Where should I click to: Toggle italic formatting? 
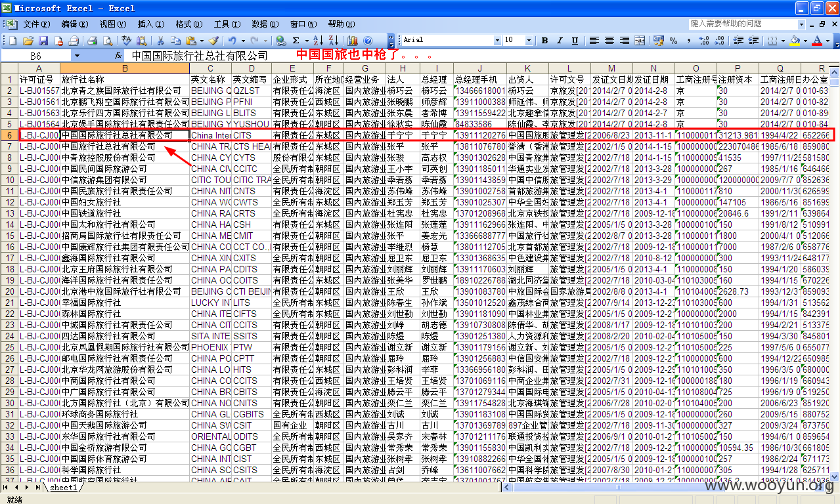pyautogui.click(x=560, y=40)
